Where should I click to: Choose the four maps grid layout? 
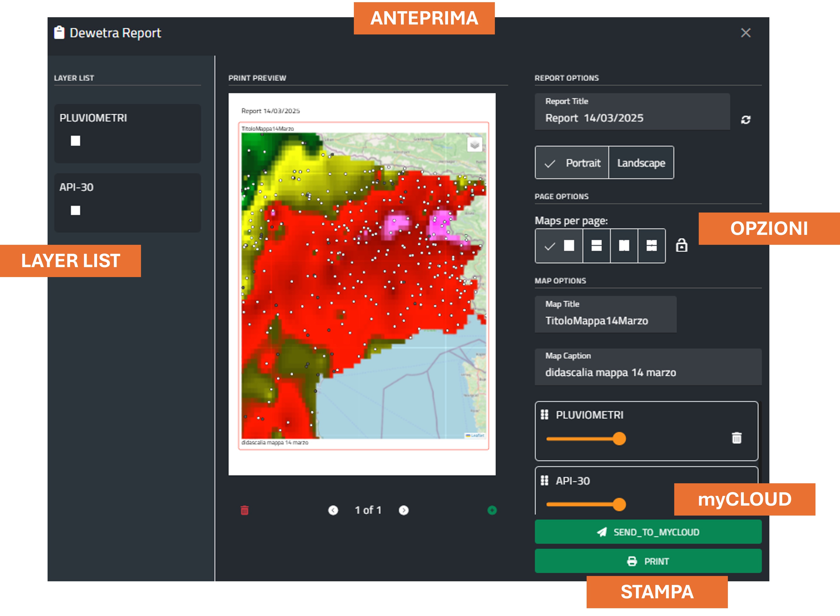651,246
